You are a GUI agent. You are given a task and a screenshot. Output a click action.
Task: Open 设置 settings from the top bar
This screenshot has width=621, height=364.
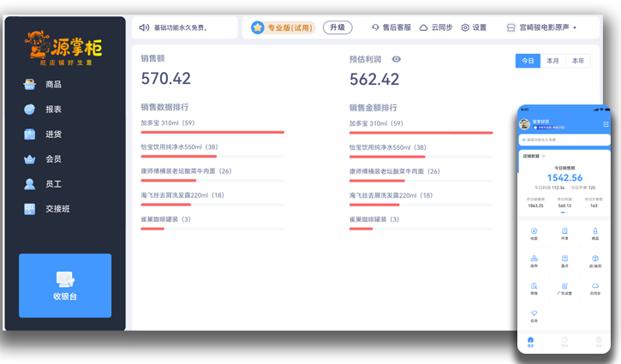[x=465, y=27]
